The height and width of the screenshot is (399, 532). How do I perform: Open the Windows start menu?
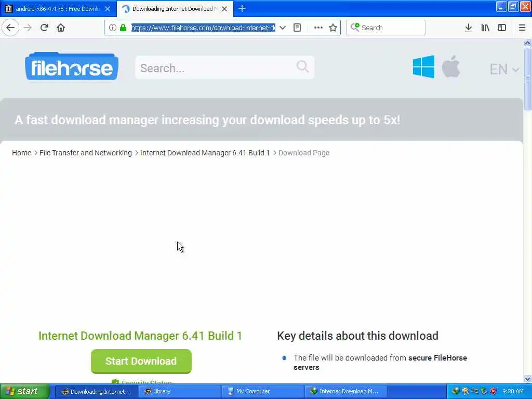[24, 392]
